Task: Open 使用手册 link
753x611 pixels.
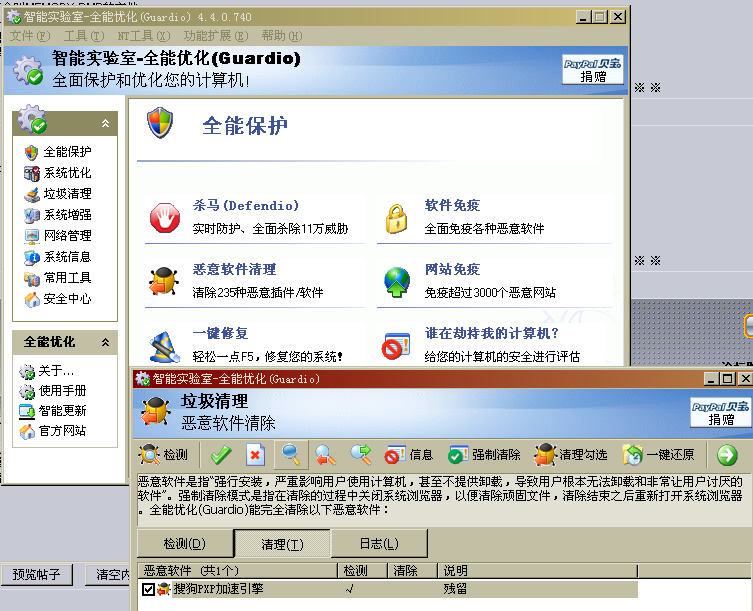Action: click(62, 391)
